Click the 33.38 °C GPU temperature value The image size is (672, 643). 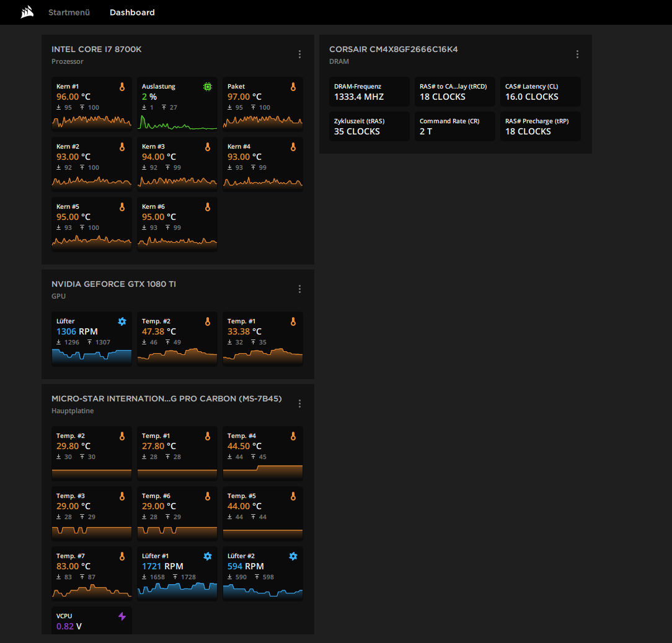[244, 331]
